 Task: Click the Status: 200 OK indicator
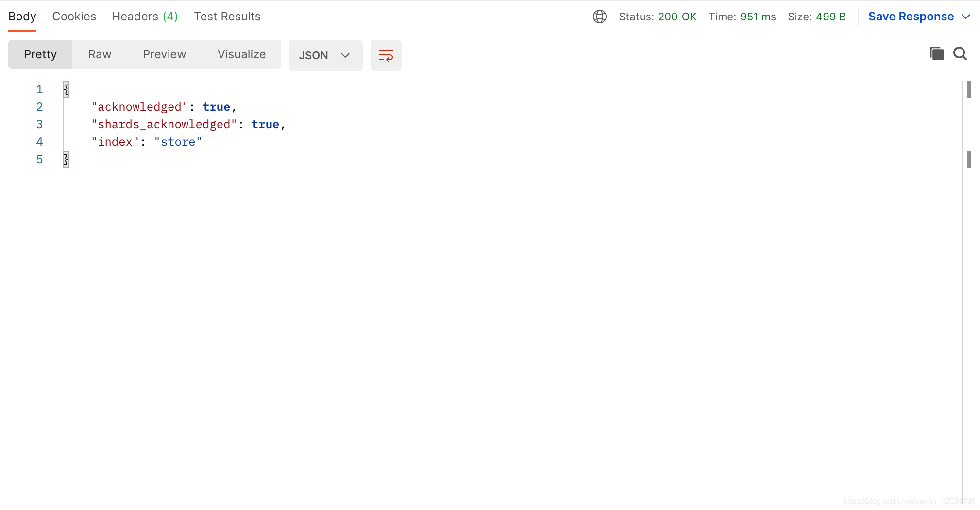(658, 17)
